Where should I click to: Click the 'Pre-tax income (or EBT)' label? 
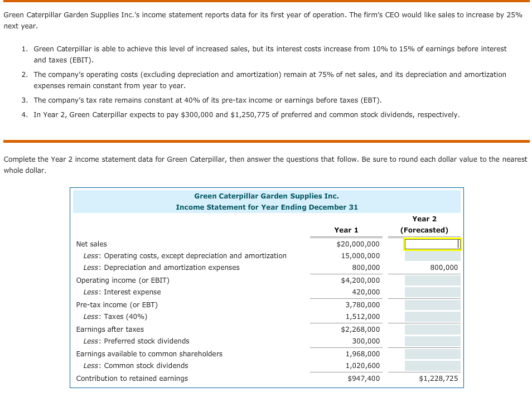tap(117, 304)
